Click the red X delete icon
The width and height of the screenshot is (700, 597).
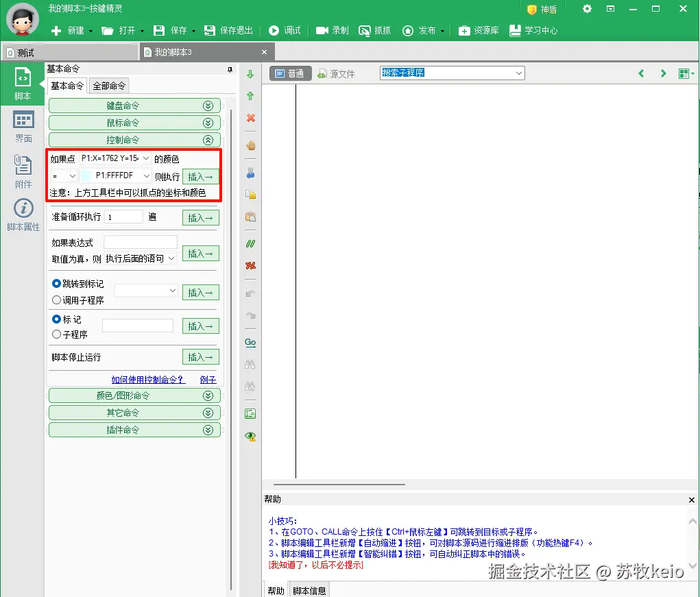coord(250,118)
